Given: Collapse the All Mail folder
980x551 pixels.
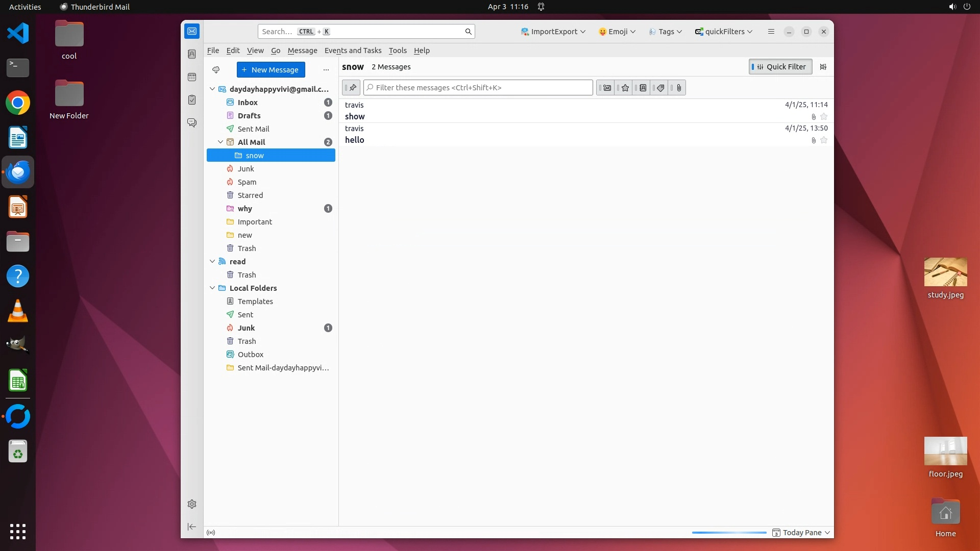Looking at the screenshot, I should pyautogui.click(x=220, y=142).
